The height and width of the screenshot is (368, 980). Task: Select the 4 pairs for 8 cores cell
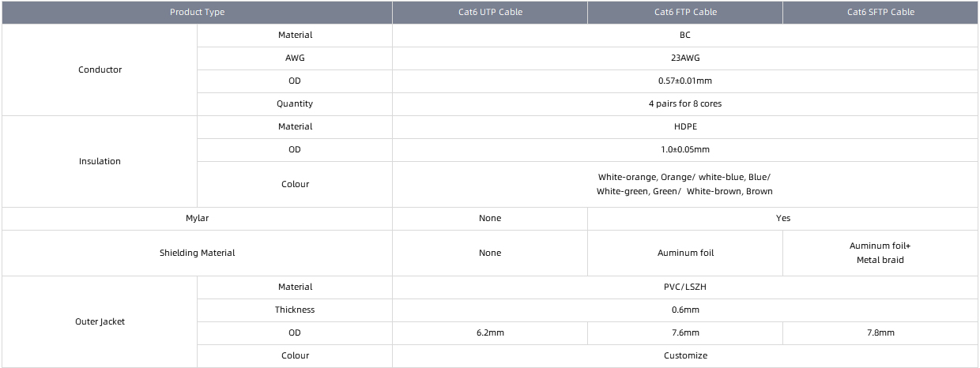tap(685, 103)
